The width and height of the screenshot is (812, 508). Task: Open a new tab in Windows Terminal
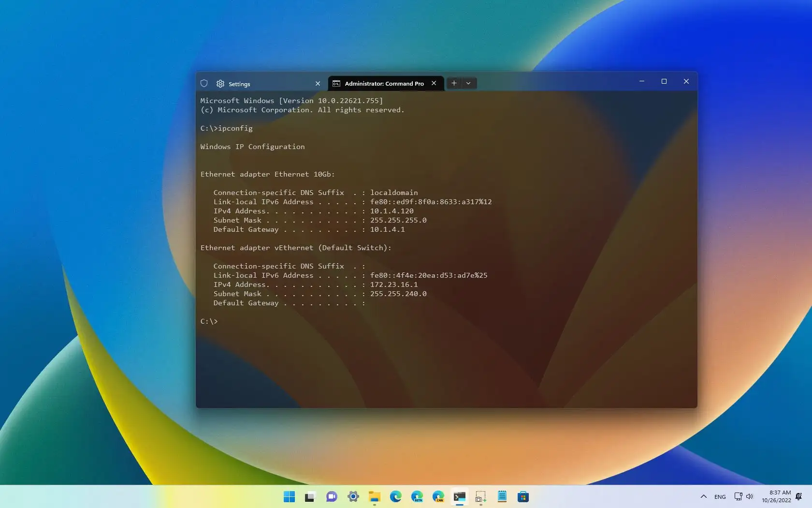click(453, 83)
